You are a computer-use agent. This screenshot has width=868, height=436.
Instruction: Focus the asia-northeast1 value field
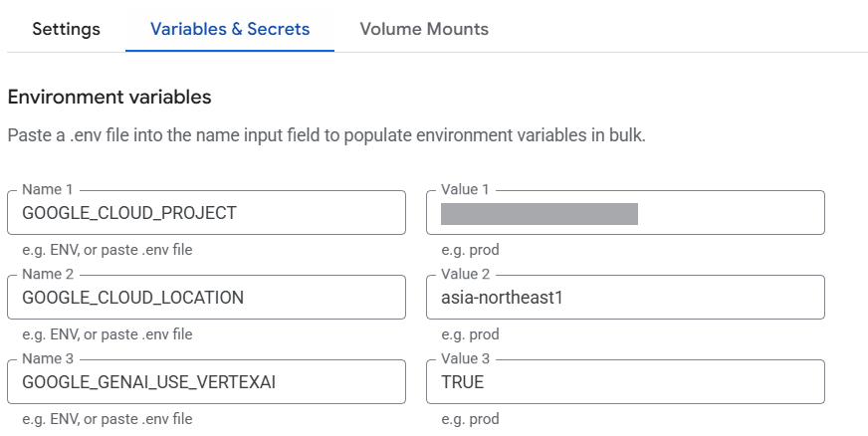pos(625,298)
